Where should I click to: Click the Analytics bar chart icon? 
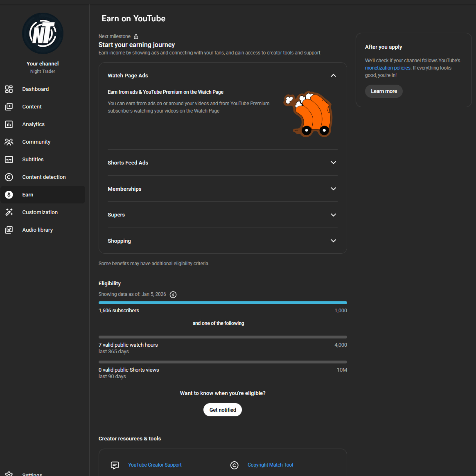coord(9,124)
